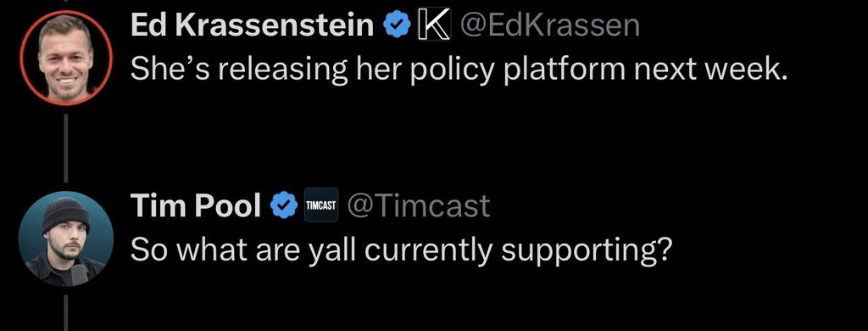
Task: Click the word "supporting?" in Tim's reply
Action: pyautogui.click(x=587, y=253)
